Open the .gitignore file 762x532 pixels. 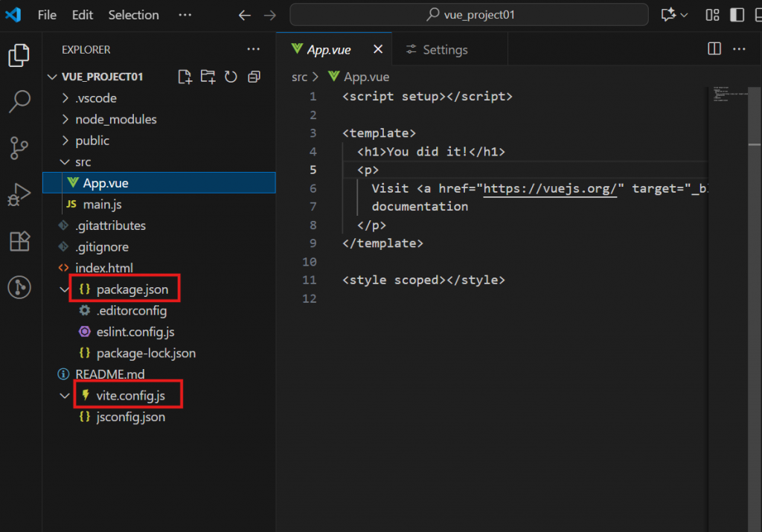159,247
